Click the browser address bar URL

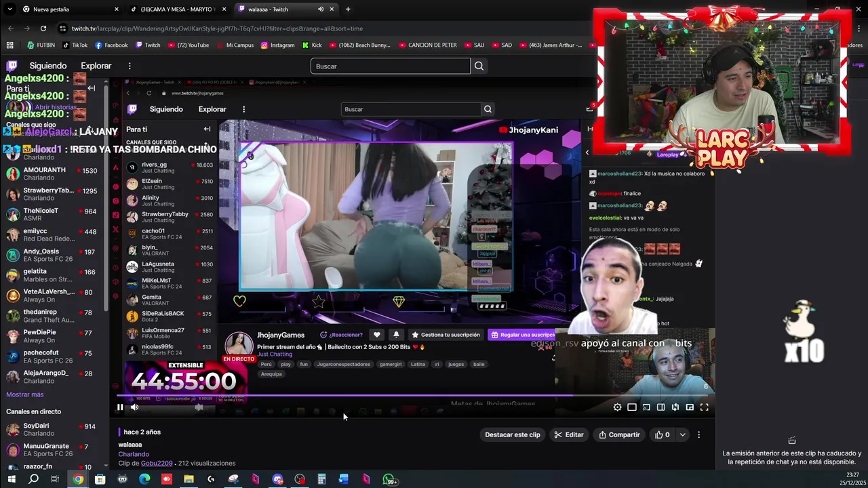(x=217, y=28)
